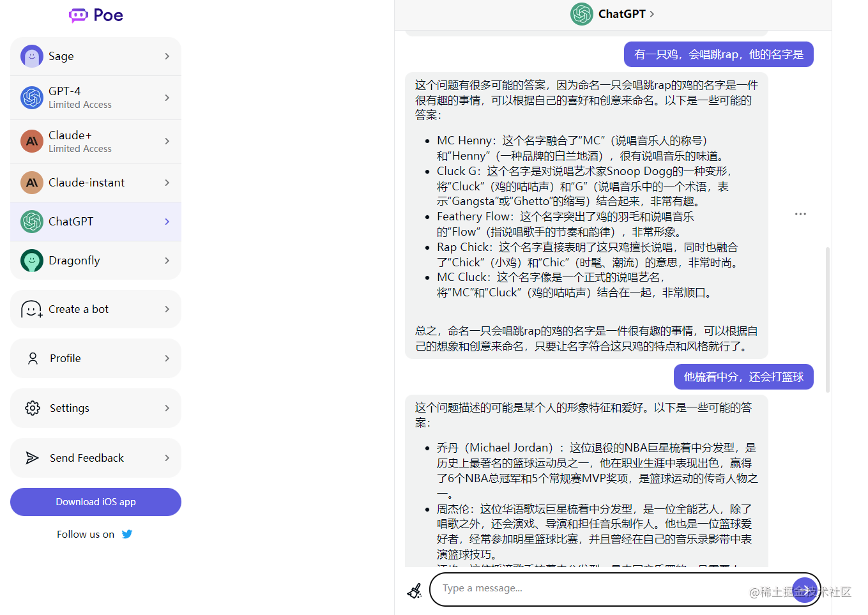Click the Send Feedback paper plane icon
This screenshot has width=868, height=615.
[33, 458]
